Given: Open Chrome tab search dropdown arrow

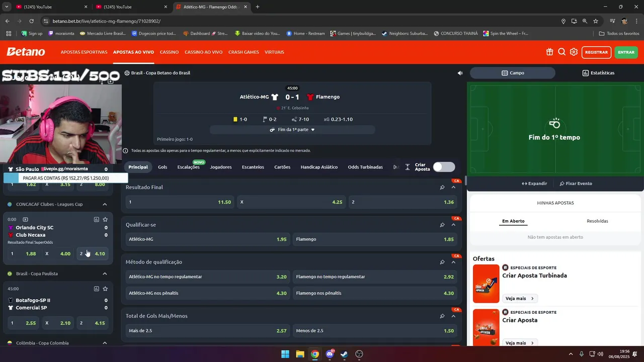Looking at the screenshot, I should (x=7, y=7).
